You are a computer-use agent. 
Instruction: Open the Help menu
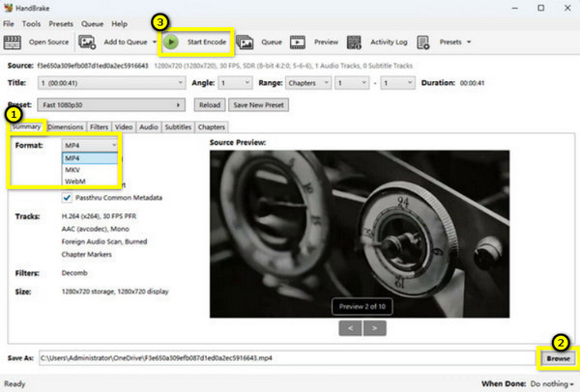click(x=120, y=23)
